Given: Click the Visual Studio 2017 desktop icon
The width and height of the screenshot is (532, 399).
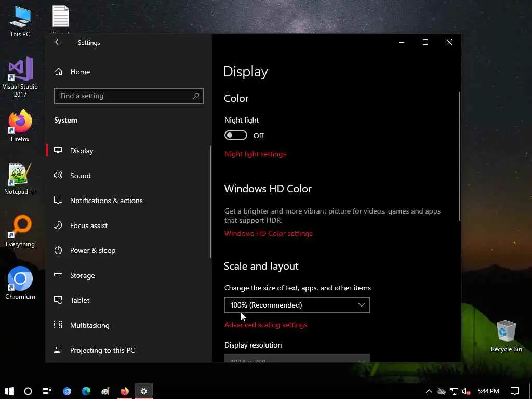Looking at the screenshot, I should (x=20, y=77).
